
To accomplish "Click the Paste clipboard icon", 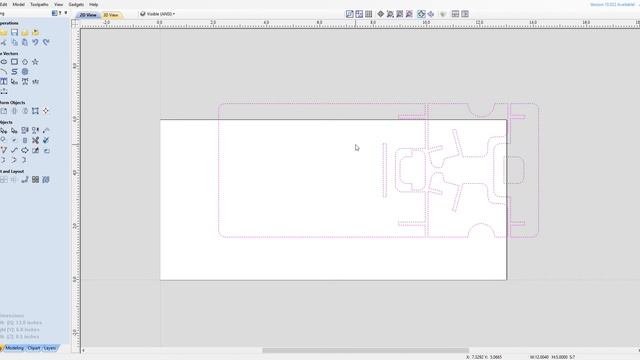I will pos(25,42).
